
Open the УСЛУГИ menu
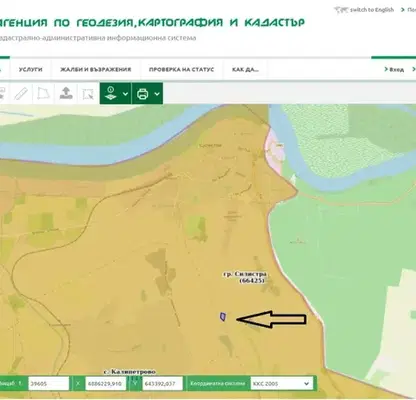point(31,70)
